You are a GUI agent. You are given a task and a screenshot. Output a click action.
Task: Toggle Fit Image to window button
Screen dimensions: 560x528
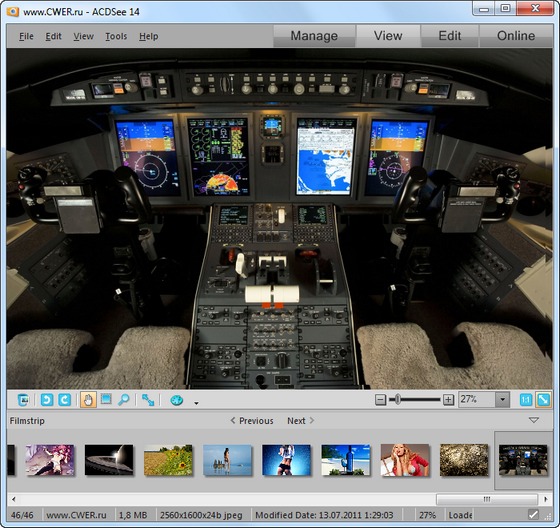pos(543,400)
